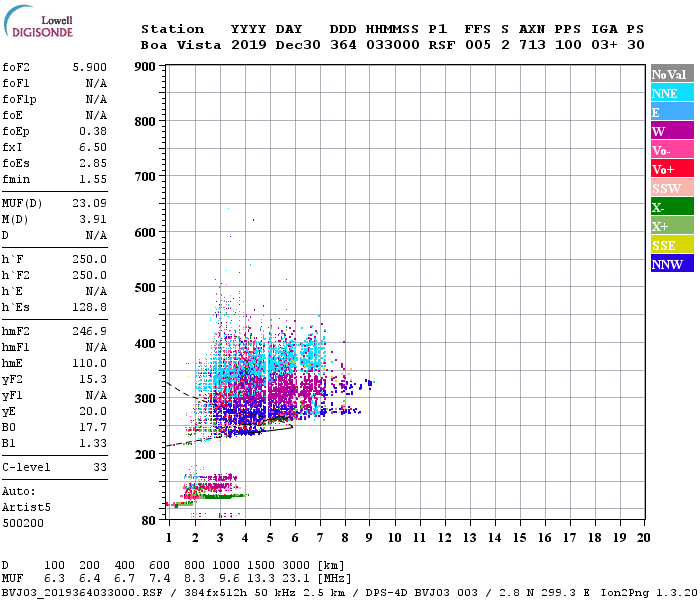Viewport: 700px width, 600px height.
Task: Select the NoVal legend swatch
Action: click(672, 74)
